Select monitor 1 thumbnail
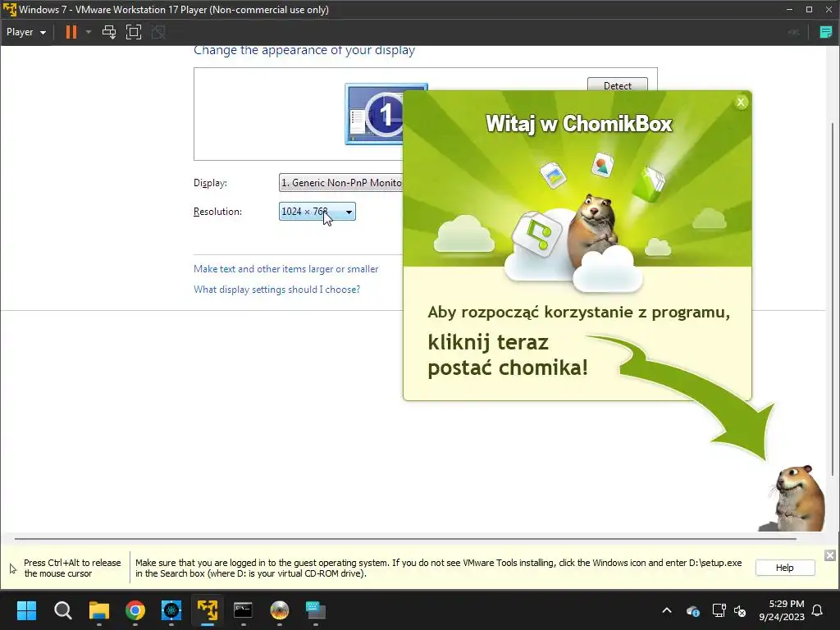The image size is (840, 630). pos(375,113)
